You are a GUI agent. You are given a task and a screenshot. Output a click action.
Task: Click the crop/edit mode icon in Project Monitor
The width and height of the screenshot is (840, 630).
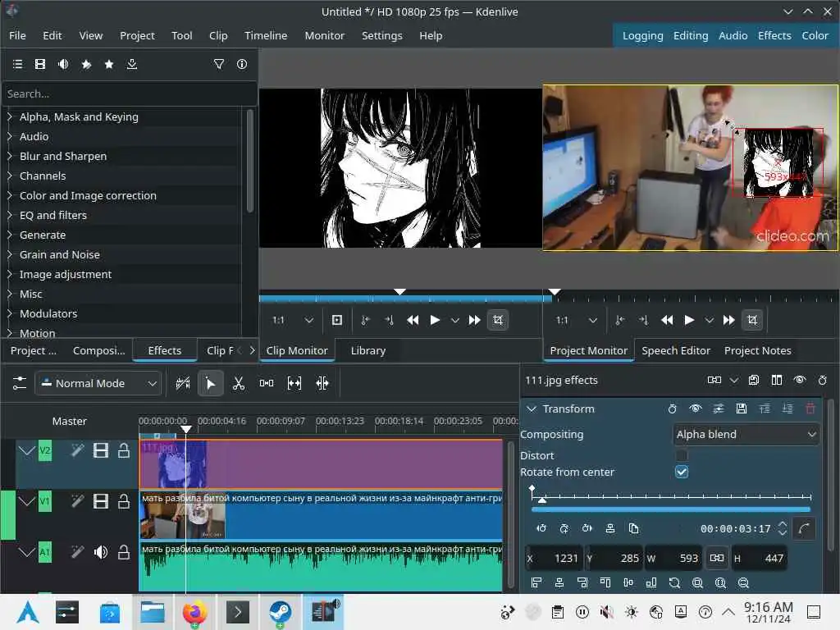point(752,320)
